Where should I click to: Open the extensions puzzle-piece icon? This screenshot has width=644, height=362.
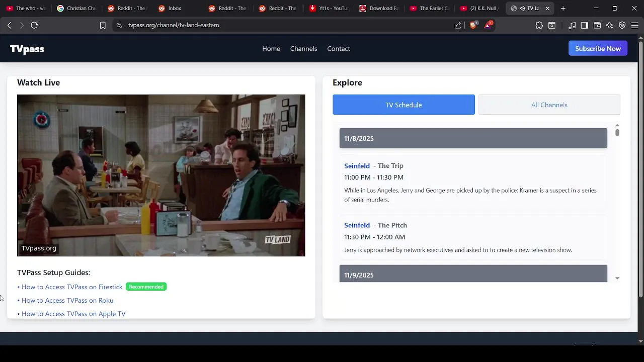[x=539, y=25]
